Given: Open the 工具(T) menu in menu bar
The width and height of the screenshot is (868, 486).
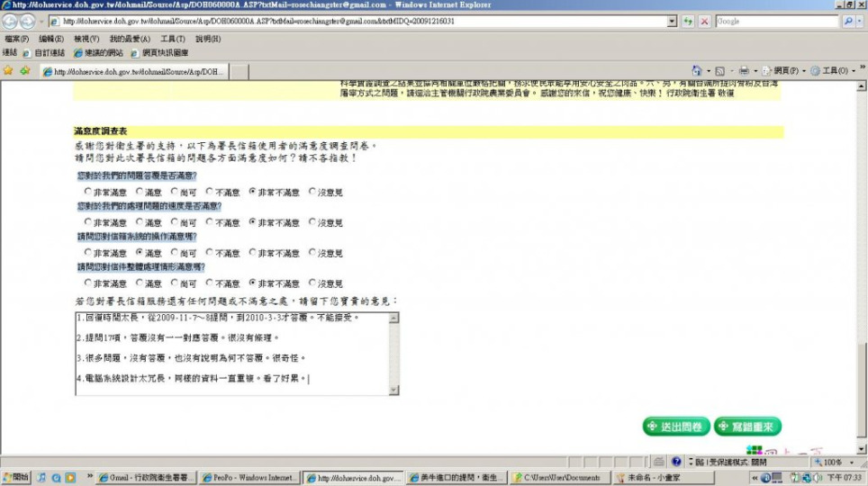Looking at the screenshot, I should point(172,39).
